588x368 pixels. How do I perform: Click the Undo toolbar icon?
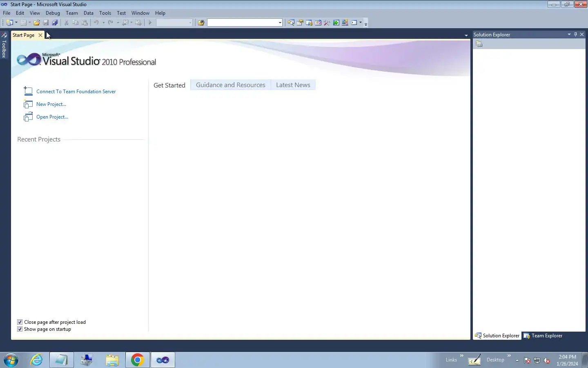pyautogui.click(x=96, y=23)
